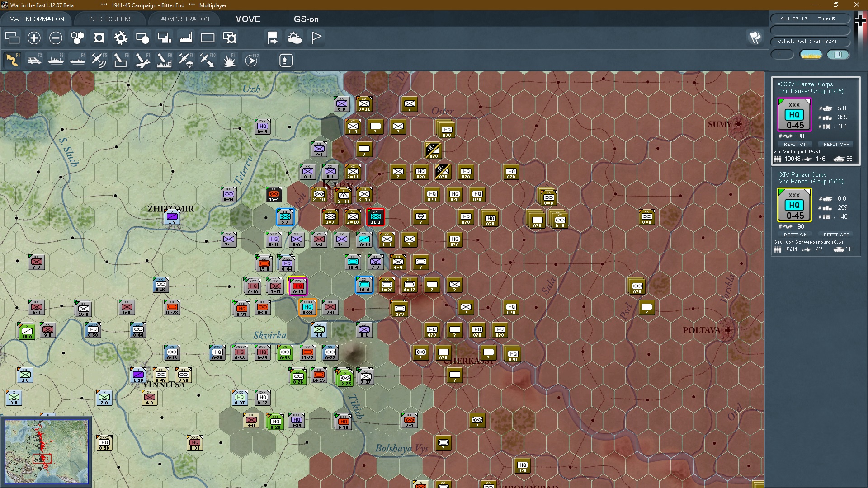Activate naval transport mode icon (F3)
Screen dimensions: 868x488
pos(56,60)
